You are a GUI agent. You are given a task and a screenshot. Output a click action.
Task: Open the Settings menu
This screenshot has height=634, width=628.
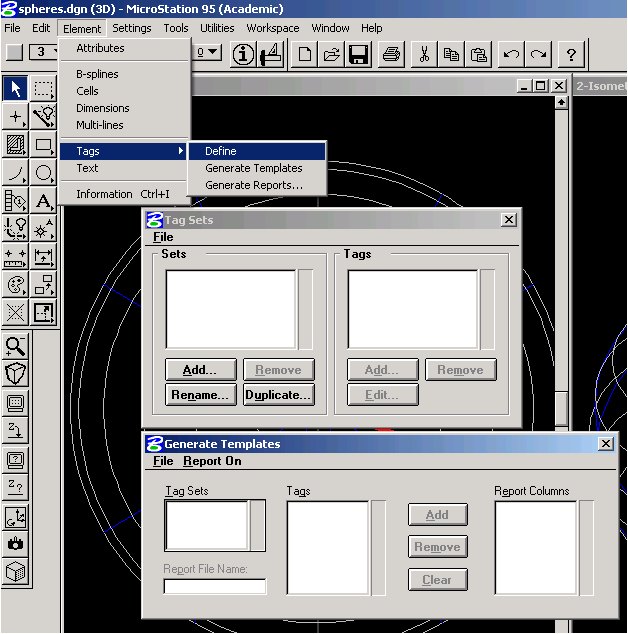pyautogui.click(x=132, y=28)
